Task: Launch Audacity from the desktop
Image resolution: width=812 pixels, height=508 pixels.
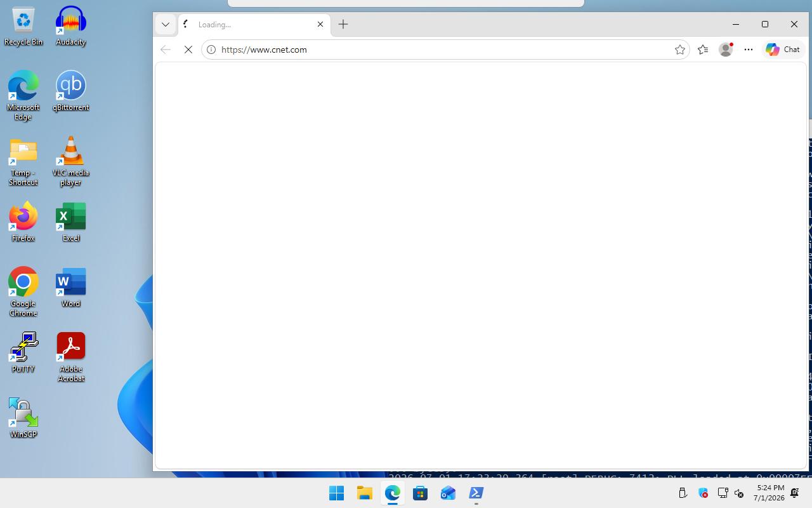Action: (70, 27)
